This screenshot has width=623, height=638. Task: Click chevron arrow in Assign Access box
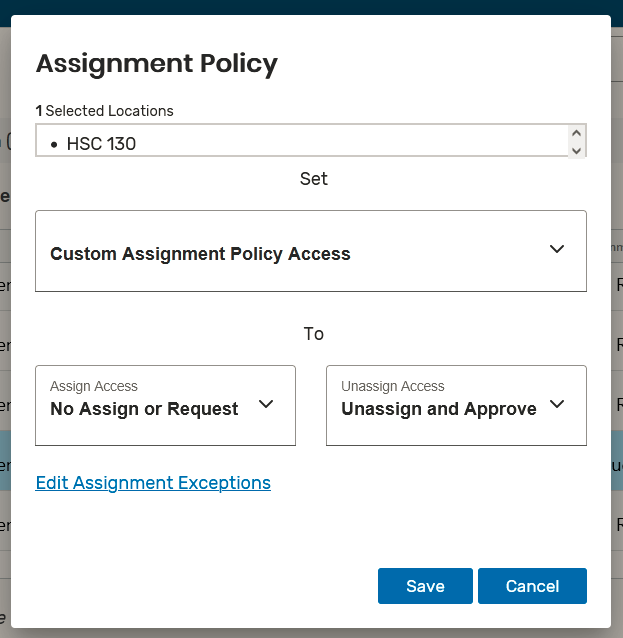coord(266,404)
